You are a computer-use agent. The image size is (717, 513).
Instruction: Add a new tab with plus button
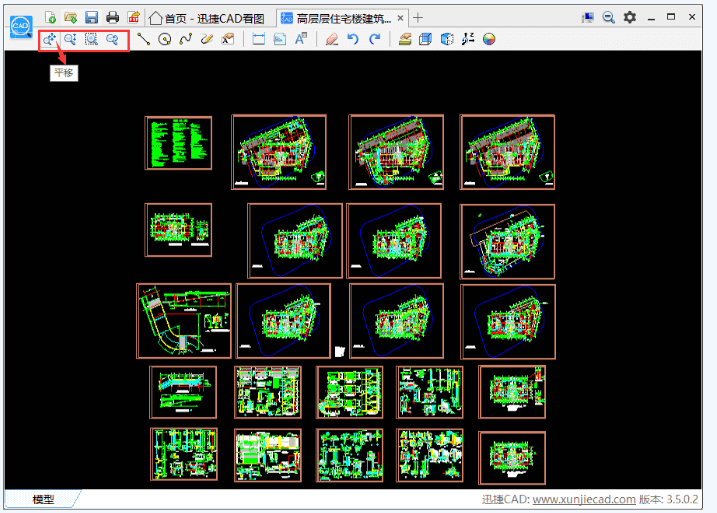point(418,17)
